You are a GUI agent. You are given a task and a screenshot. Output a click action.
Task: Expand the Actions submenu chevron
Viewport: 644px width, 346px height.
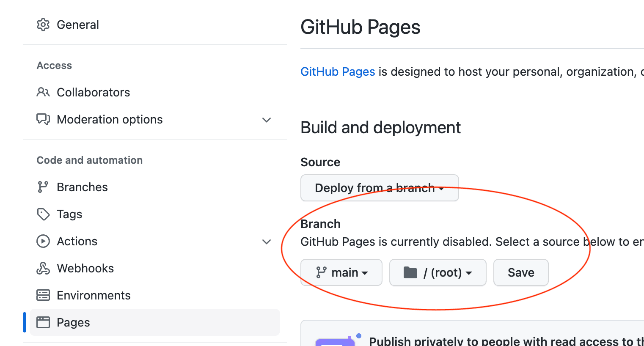267,242
